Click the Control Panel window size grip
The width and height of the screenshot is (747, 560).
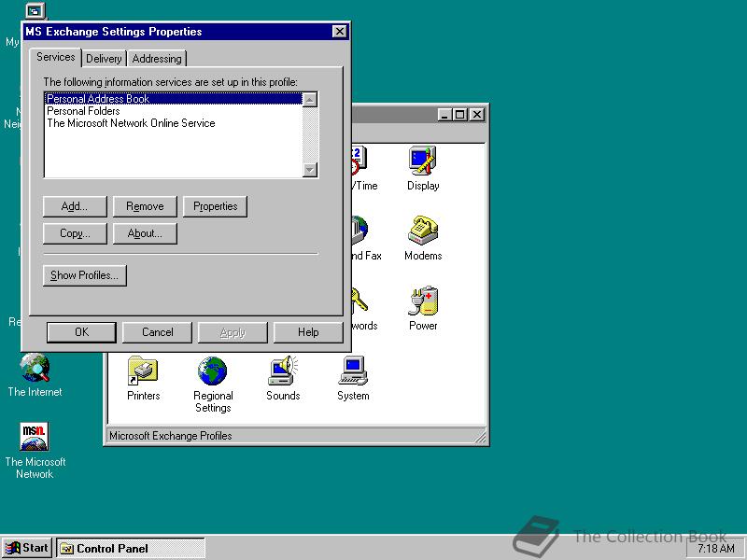(480, 436)
